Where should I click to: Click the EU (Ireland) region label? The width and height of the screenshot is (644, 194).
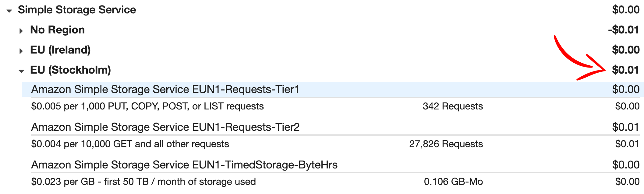click(x=60, y=50)
